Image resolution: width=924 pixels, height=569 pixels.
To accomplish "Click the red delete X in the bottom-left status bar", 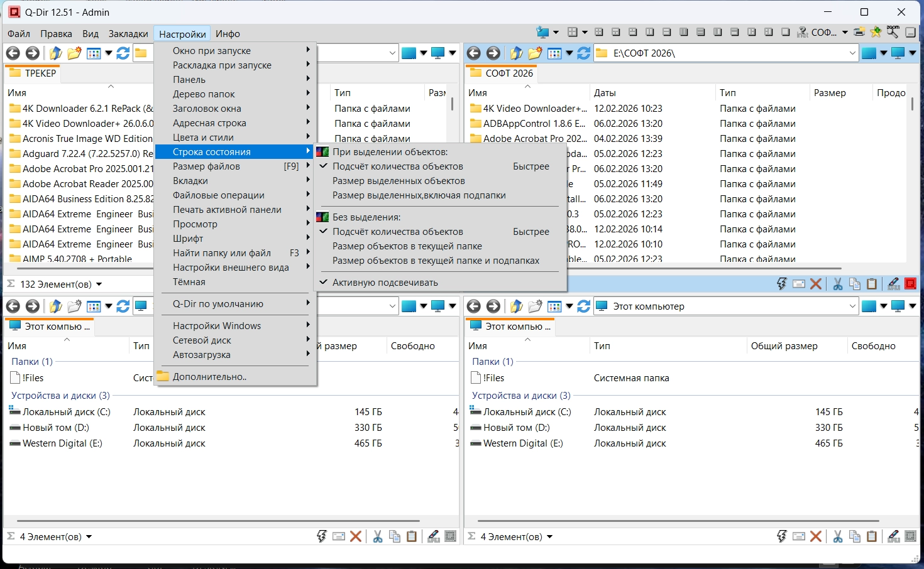I will point(356,536).
